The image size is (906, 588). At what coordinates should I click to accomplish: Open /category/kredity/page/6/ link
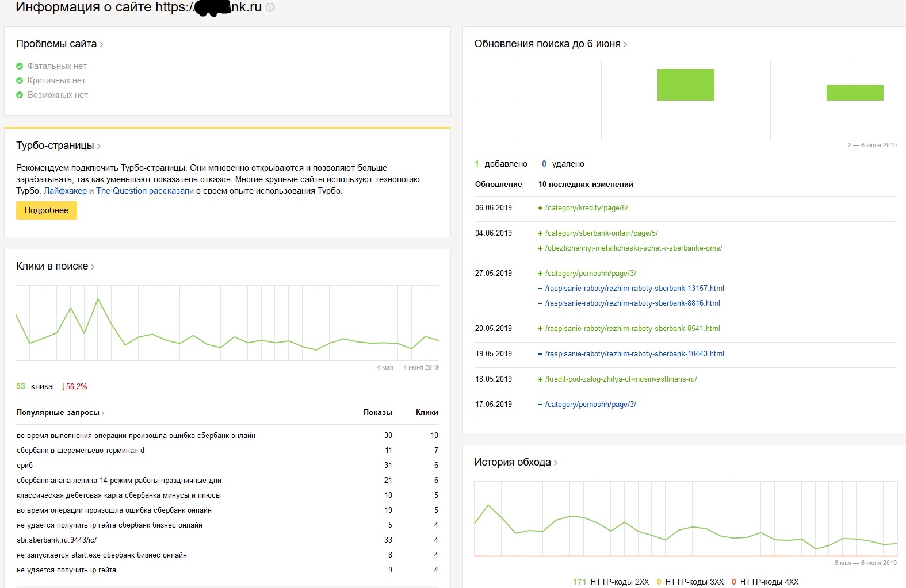click(586, 208)
